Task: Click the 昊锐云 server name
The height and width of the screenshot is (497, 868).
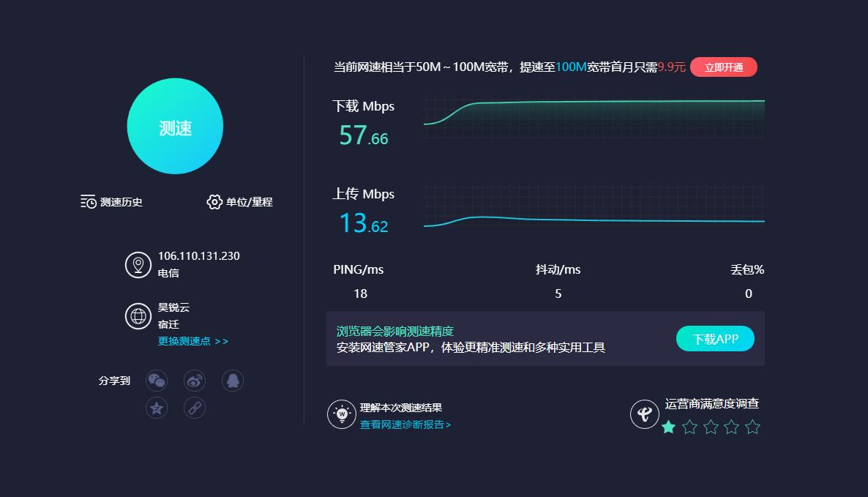Action: 174,307
